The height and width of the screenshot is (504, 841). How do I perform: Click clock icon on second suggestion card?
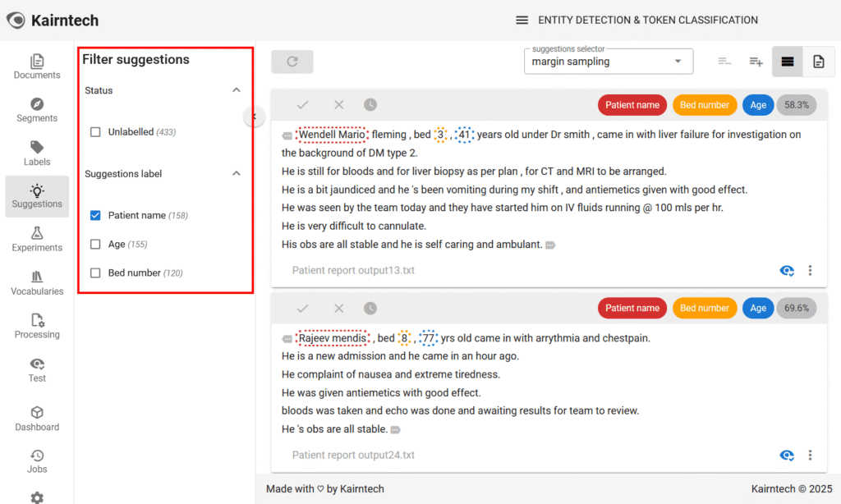click(x=370, y=309)
